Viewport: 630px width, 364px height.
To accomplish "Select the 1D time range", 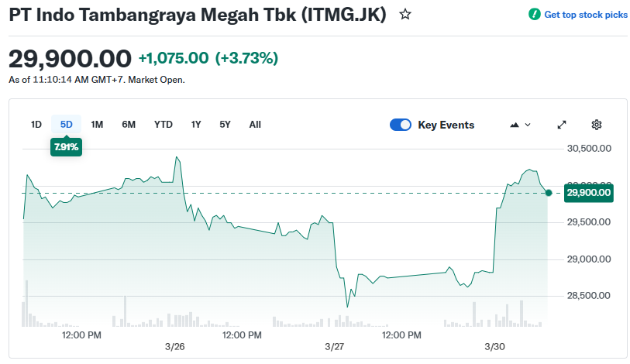I will point(36,125).
